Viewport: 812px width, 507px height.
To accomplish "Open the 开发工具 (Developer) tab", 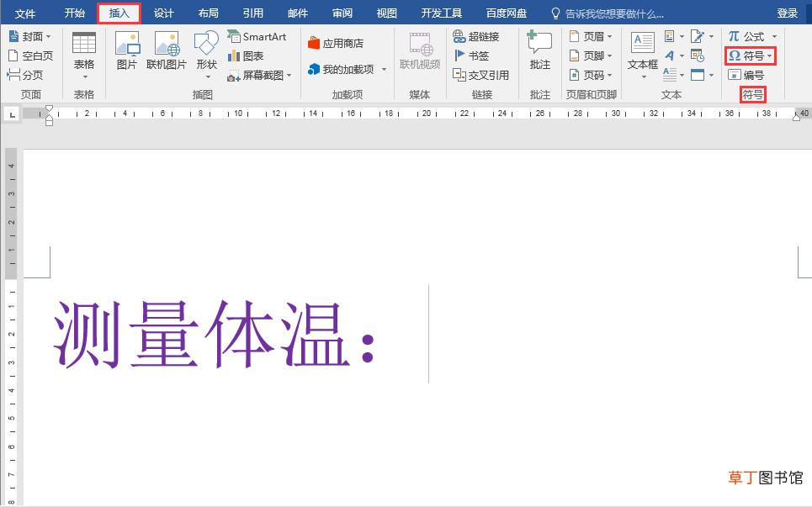I will pos(441,13).
